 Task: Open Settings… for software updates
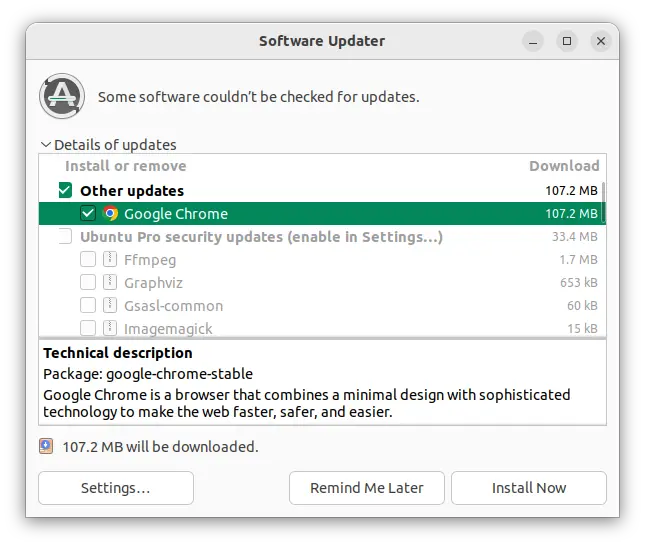(x=116, y=488)
